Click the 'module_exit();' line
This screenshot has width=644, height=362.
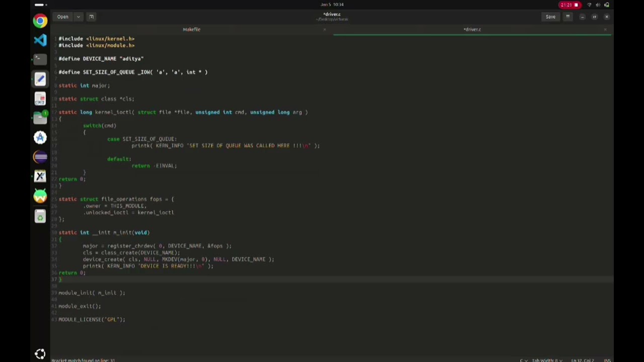click(x=79, y=306)
